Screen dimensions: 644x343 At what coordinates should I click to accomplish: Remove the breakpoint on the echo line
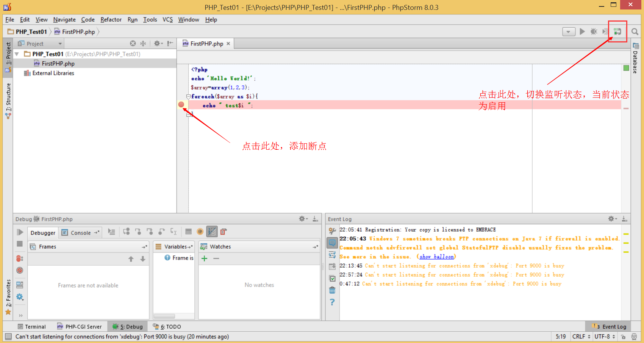pyautogui.click(x=181, y=105)
